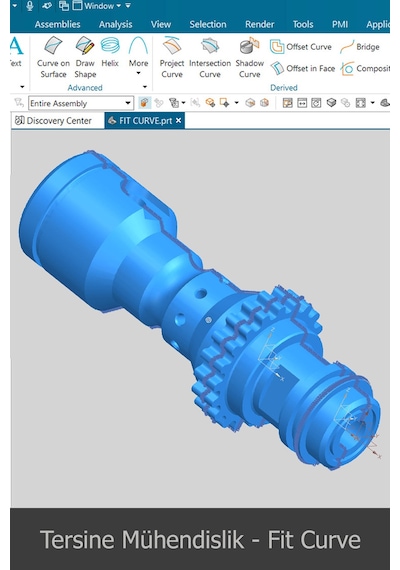Click the horizontal arrows fit icon
400x570 pixels.
pos(302,103)
